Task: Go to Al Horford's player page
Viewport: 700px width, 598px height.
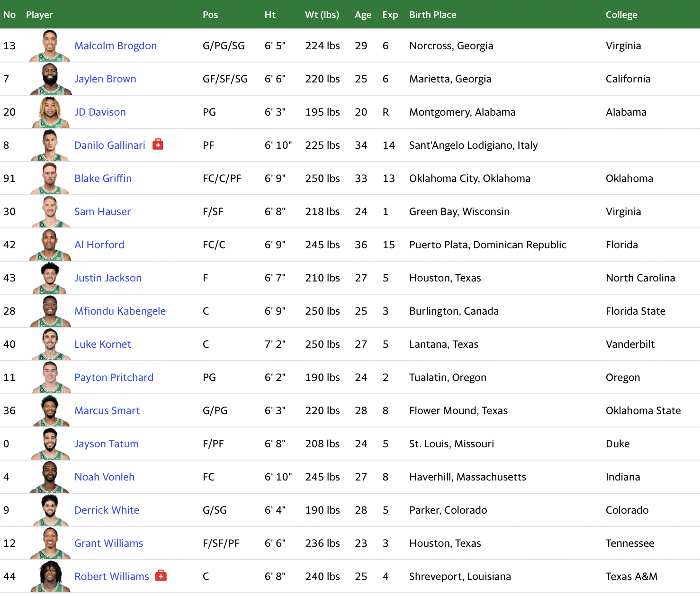Action: tap(99, 245)
